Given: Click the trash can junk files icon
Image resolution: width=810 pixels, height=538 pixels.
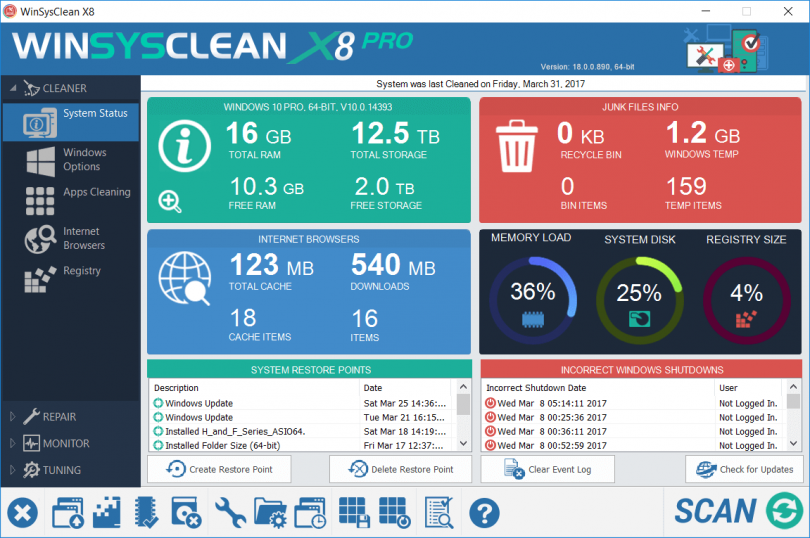Looking at the screenshot, I should click(517, 146).
